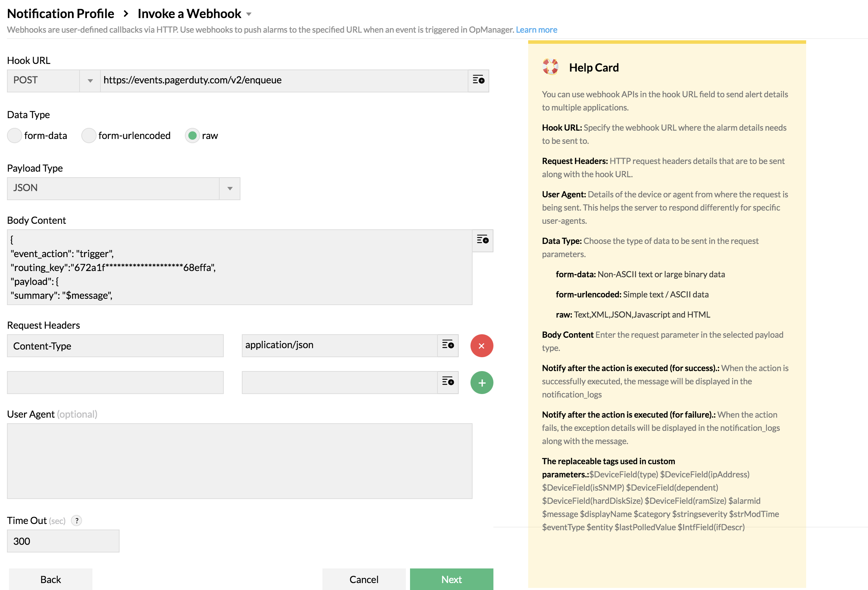Select the form-data radio button

coord(15,136)
